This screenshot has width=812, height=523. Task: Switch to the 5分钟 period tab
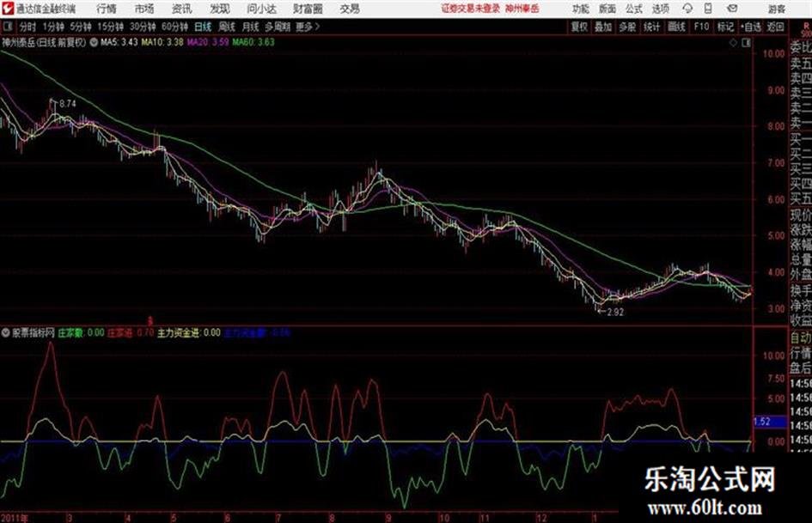[80, 27]
